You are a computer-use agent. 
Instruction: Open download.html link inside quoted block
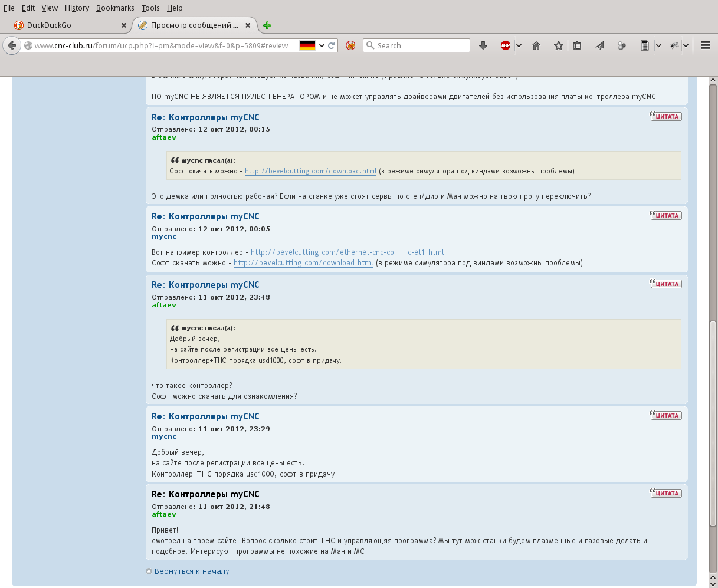coord(310,171)
